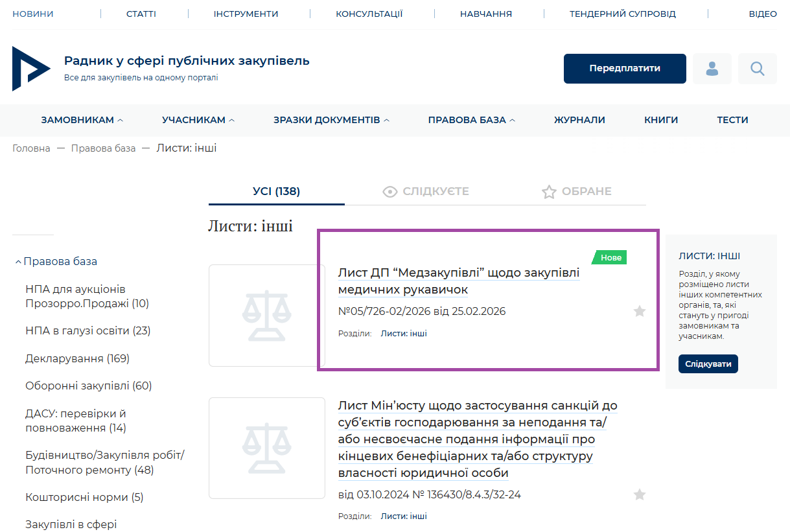Open the Медзакупівлі medical gloves letter link

pos(458,281)
